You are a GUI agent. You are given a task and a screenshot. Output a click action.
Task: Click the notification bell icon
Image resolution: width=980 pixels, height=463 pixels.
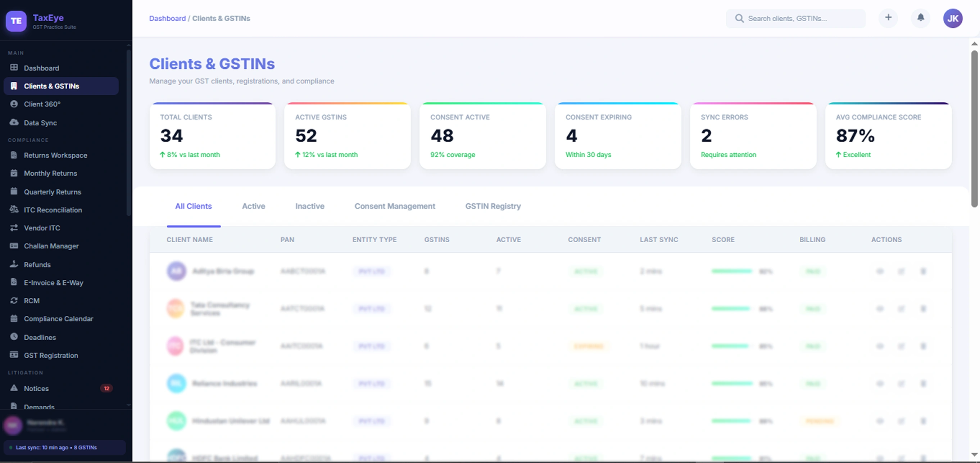920,18
